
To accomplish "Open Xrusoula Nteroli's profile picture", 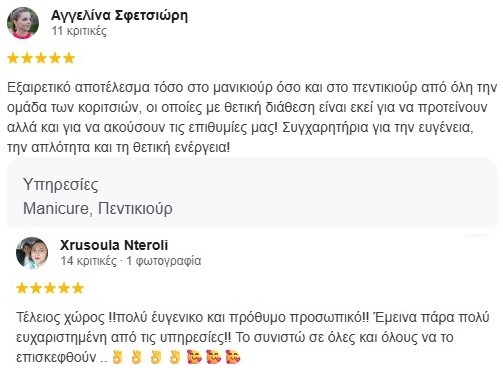I will click(32, 253).
